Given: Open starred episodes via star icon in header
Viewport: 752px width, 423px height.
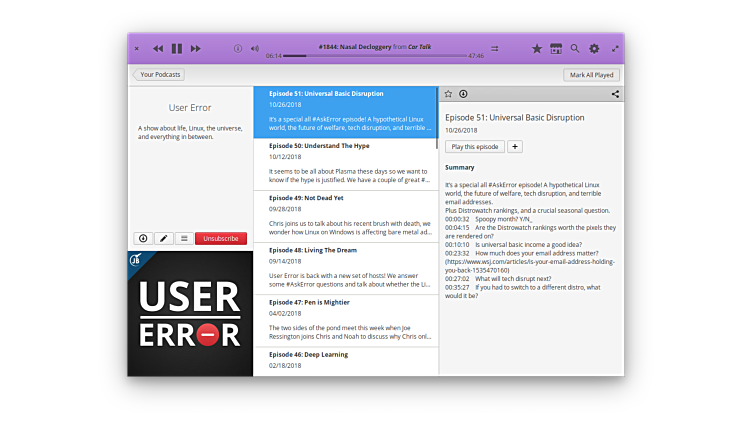Looking at the screenshot, I should coord(537,48).
